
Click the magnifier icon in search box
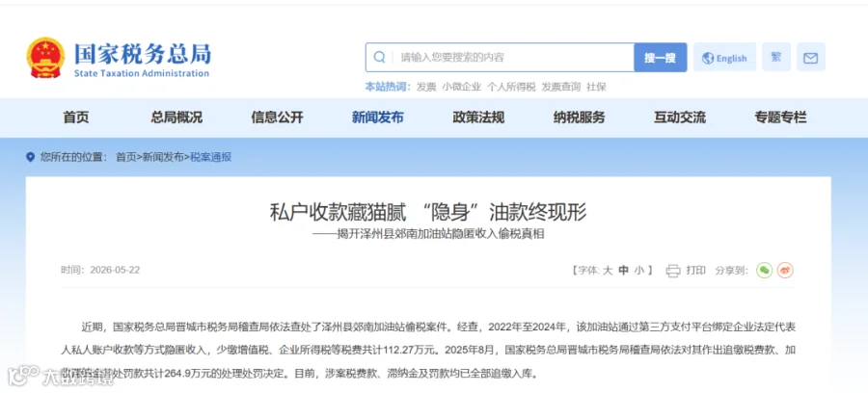[380, 58]
